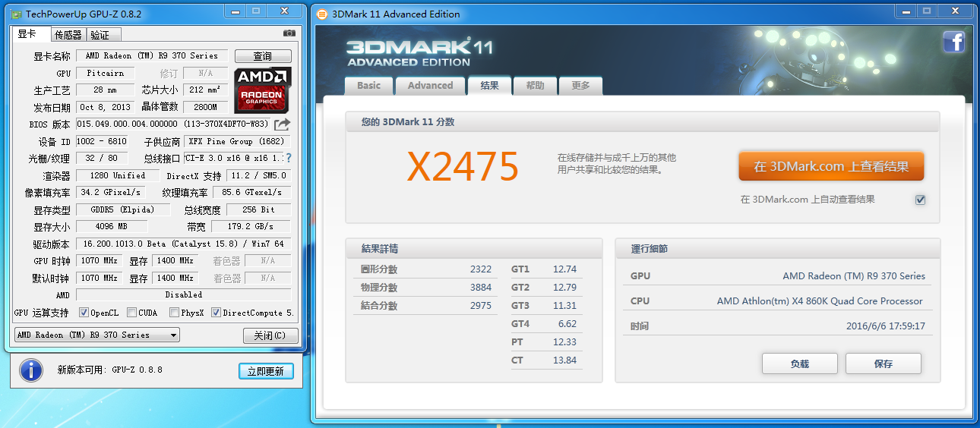Image resolution: width=980 pixels, height=428 pixels.
Task: Click the 关闭(C) button in GPU-Z
Action: coord(270,335)
